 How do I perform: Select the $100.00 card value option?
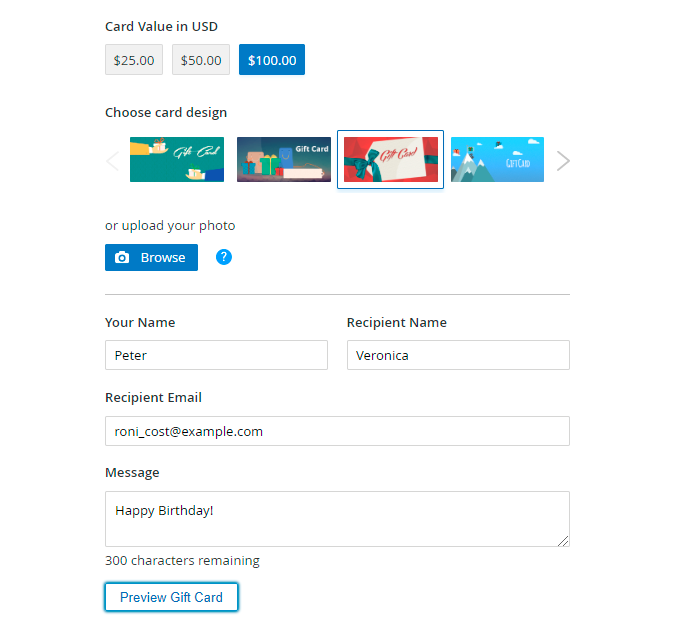point(272,60)
